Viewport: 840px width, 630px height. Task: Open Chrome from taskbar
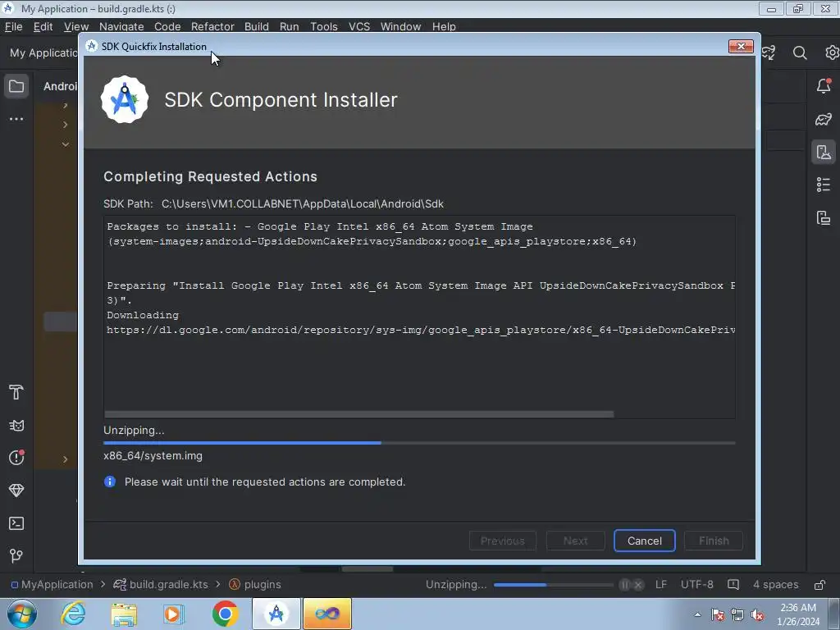coord(225,614)
